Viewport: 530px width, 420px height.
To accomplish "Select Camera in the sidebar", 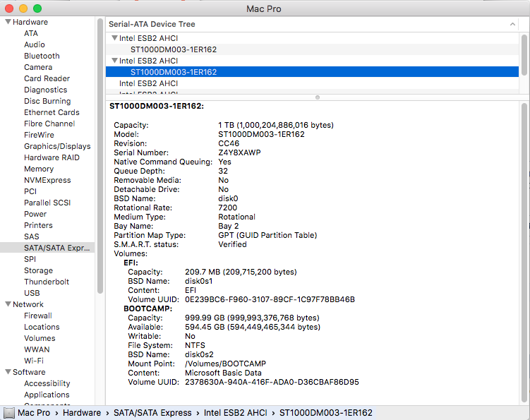I will pyautogui.click(x=38, y=67).
